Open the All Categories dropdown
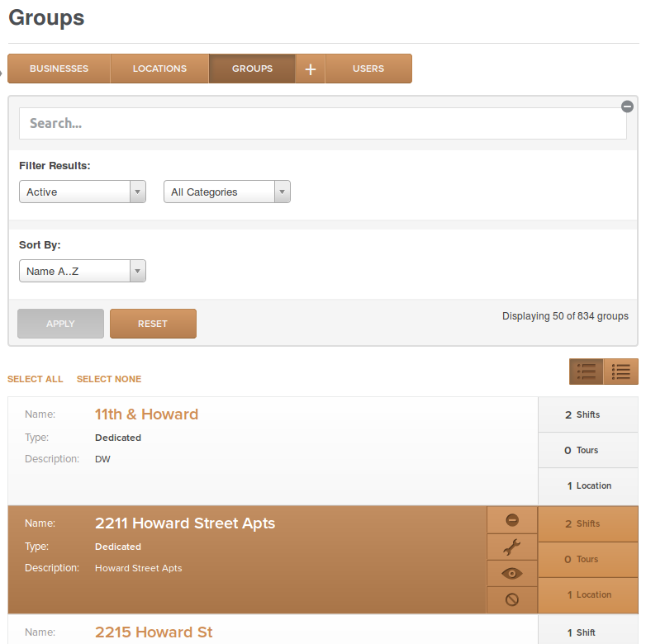 click(227, 192)
